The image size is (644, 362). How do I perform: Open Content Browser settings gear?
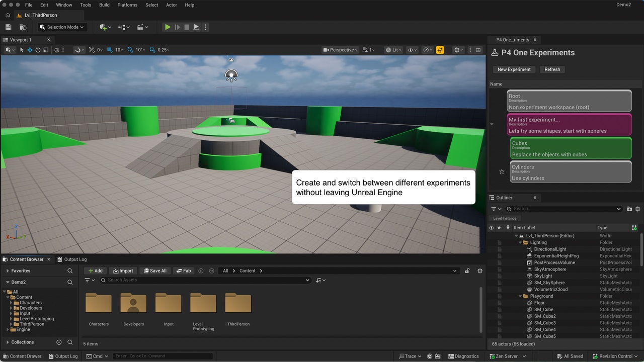click(480, 270)
